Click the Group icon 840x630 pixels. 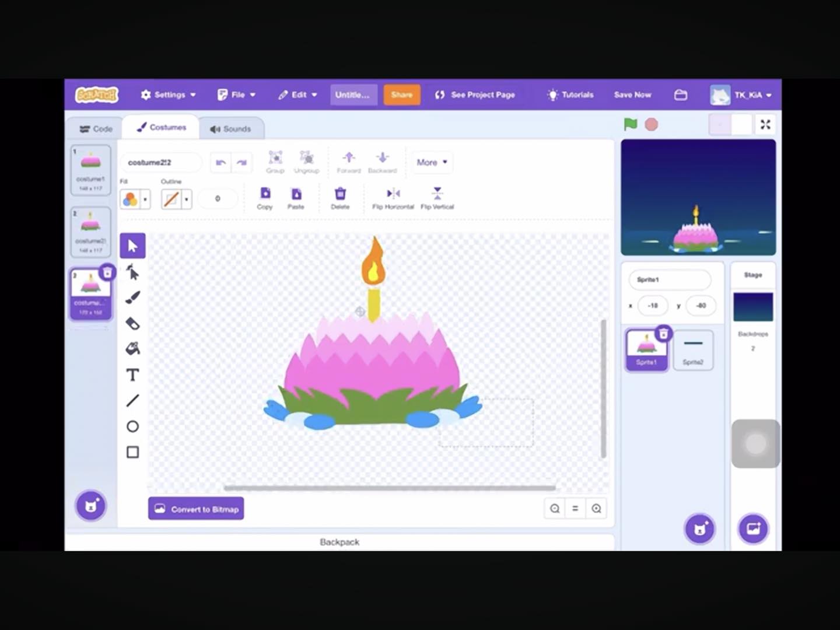(275, 162)
